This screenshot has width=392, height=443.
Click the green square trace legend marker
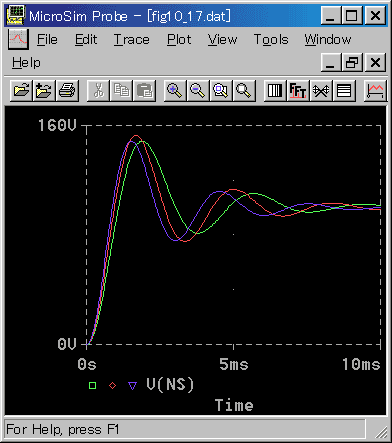point(93,386)
